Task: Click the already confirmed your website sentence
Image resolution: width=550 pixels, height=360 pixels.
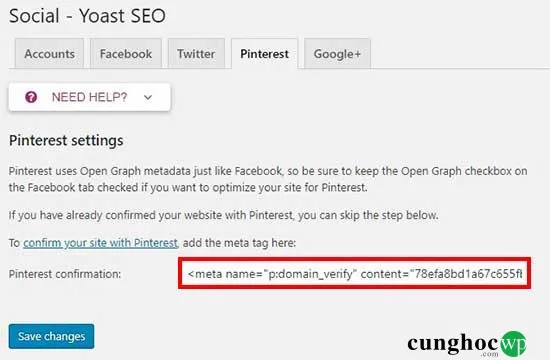Action: pyautogui.click(x=223, y=215)
